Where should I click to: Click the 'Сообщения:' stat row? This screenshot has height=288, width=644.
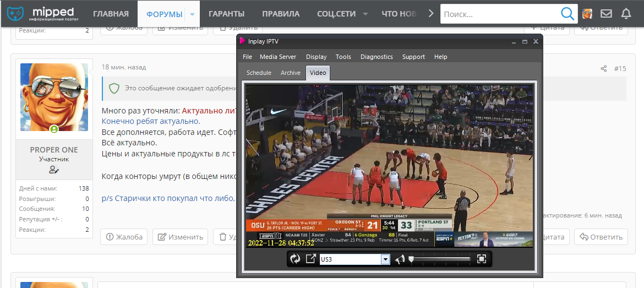54,209
